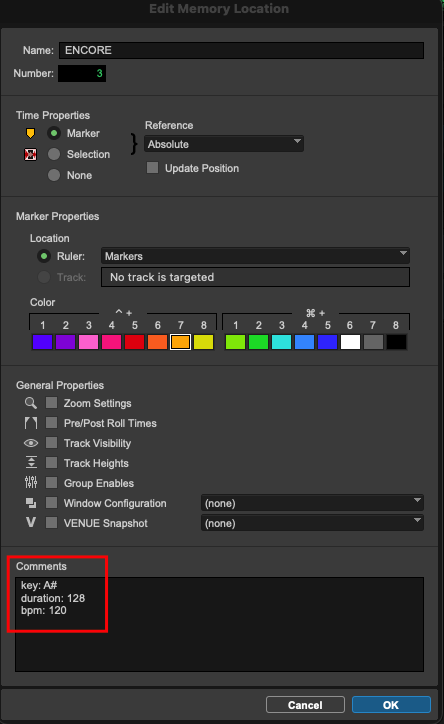Screen dimensions: 444x724
Task: Confirm with the OK button
Action: tap(391, 705)
